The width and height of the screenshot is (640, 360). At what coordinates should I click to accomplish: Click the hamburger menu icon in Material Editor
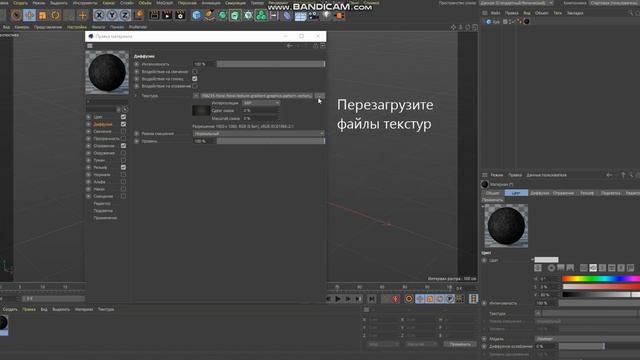(90, 46)
